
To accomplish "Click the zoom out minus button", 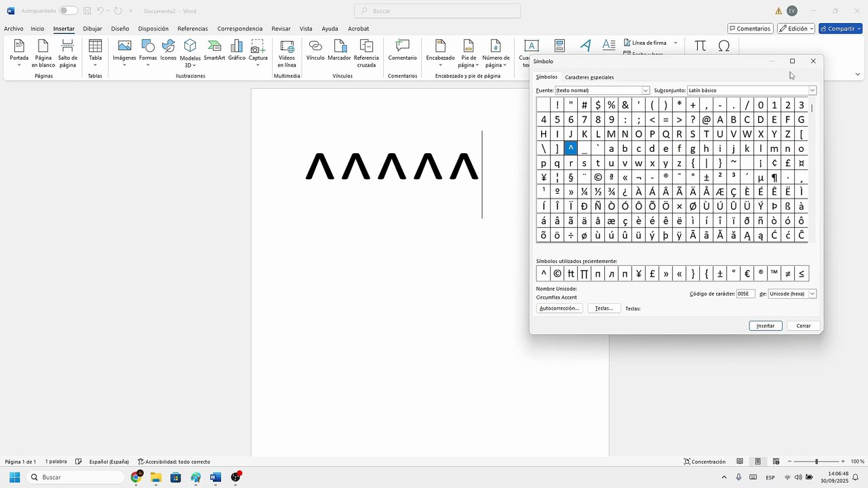I will click(x=789, y=462).
